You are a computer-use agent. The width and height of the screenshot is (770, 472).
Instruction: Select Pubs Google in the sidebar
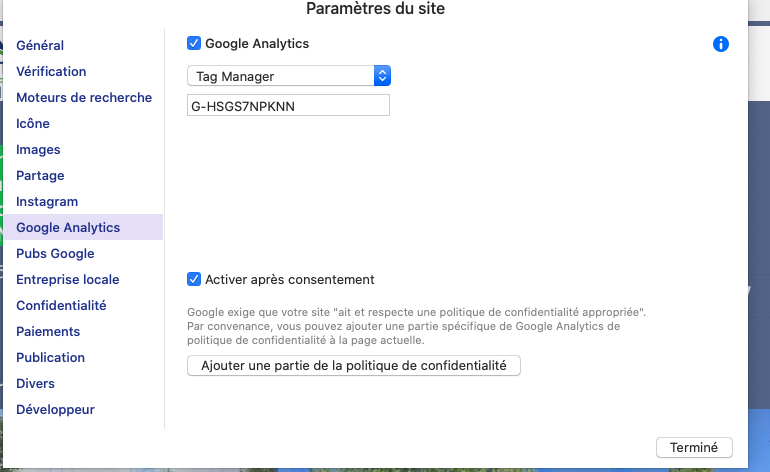coord(55,254)
